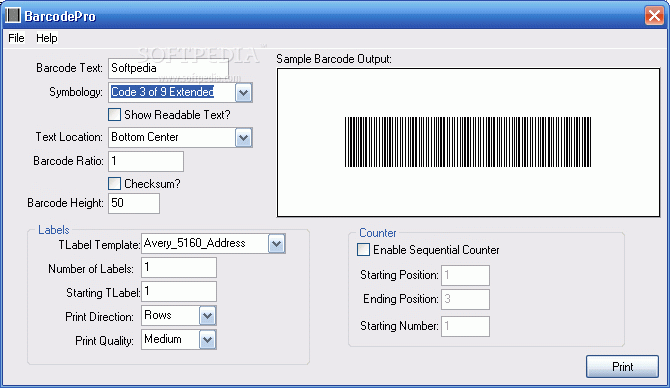This screenshot has height=388, width=670.
Task: Click the Barcode Height input field
Action: click(134, 203)
